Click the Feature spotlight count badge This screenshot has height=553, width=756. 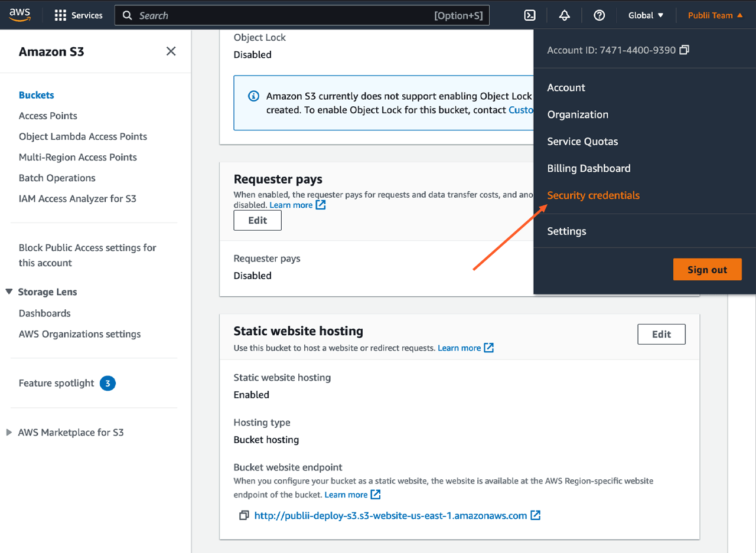107,383
